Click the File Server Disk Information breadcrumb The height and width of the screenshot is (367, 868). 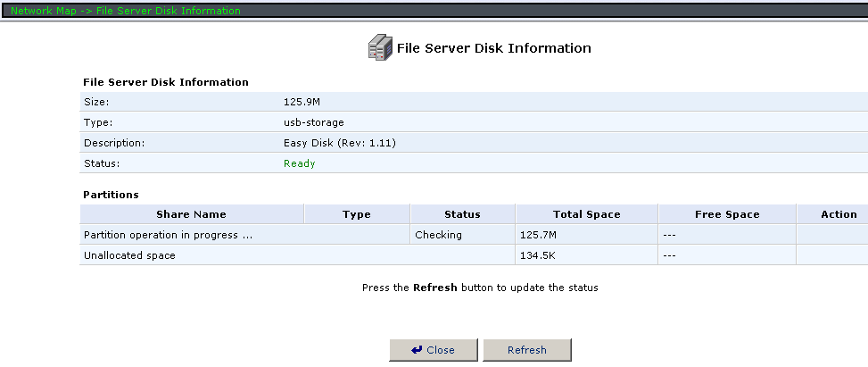tap(168, 11)
